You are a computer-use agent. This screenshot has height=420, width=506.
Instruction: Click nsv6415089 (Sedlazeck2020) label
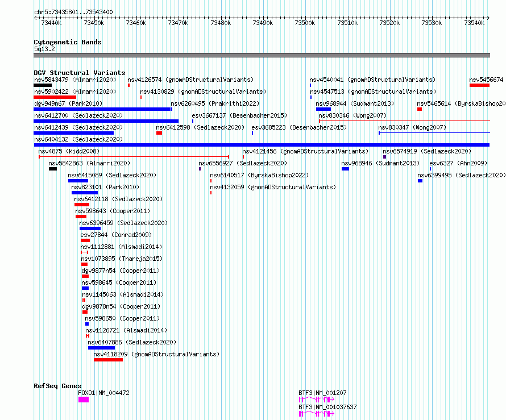click(112, 175)
